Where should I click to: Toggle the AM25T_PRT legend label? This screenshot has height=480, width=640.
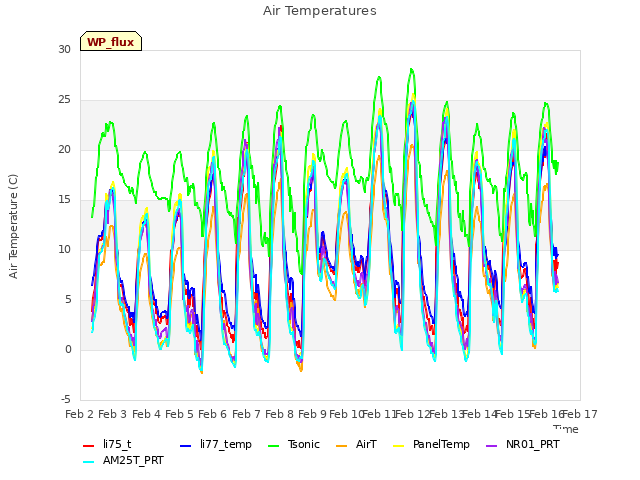tap(133, 460)
